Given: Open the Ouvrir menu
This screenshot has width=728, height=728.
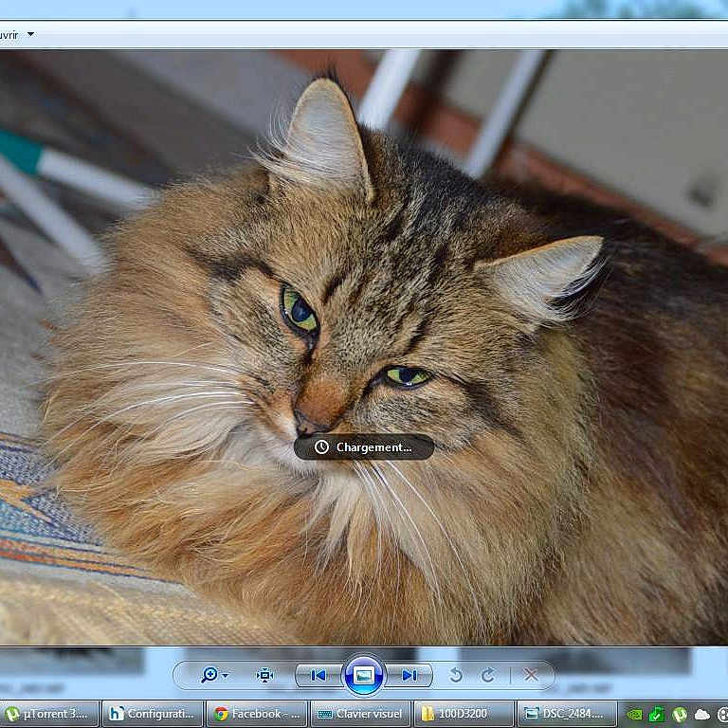Looking at the screenshot, I should (9, 34).
